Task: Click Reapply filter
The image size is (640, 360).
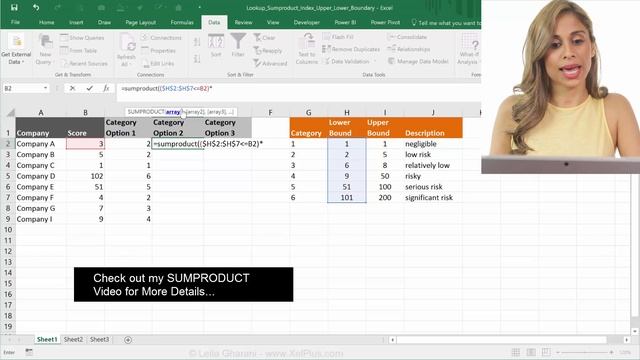Action: pos(268,51)
